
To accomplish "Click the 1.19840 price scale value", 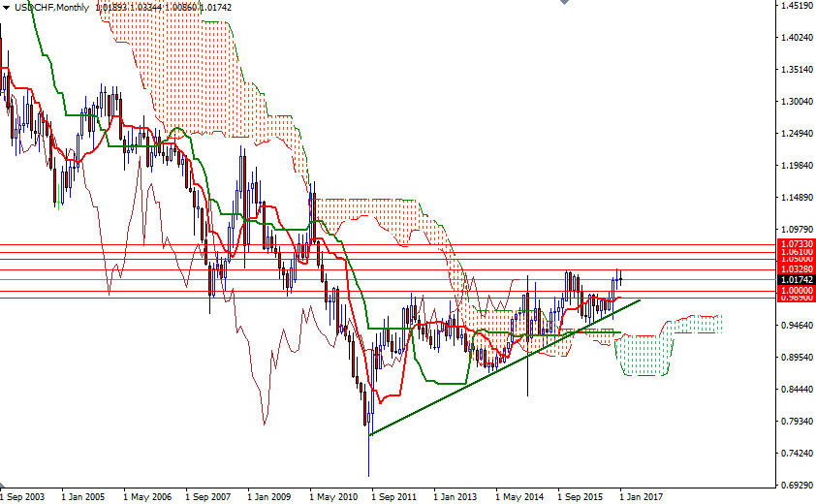I will (797, 166).
